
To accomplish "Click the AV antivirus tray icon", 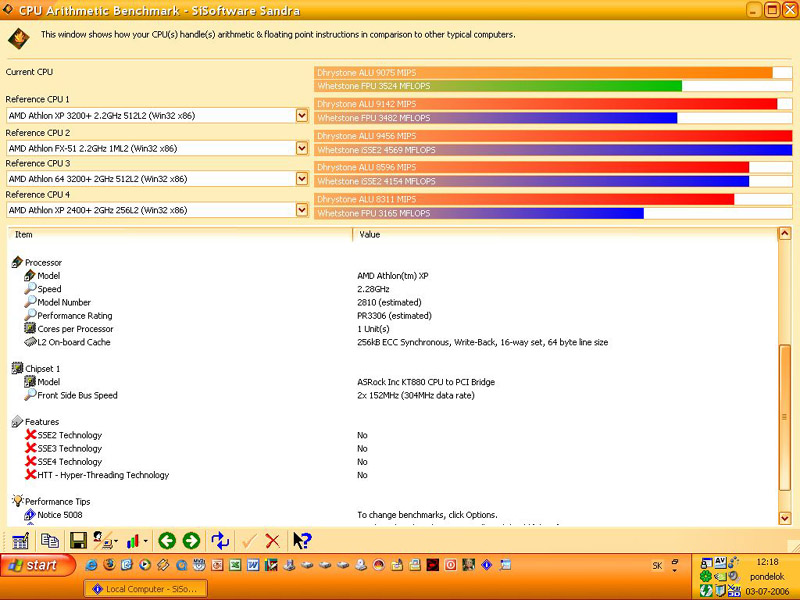I will pyautogui.click(x=720, y=562).
